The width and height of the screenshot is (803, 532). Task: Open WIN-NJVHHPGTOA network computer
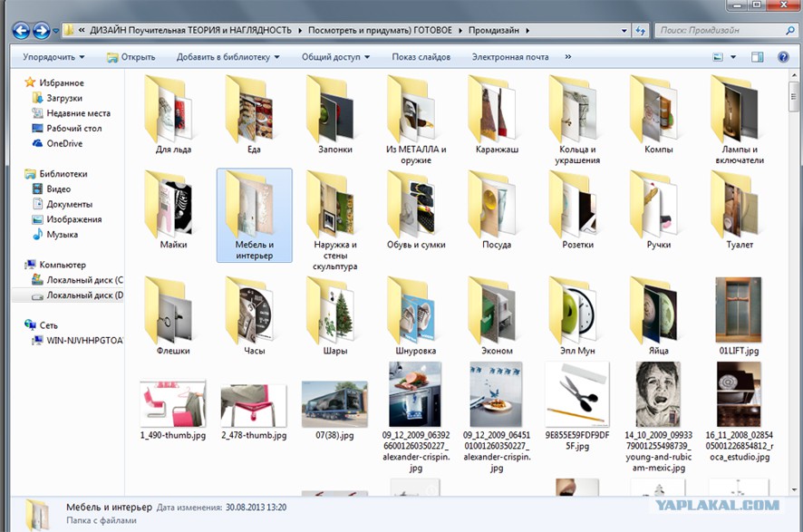[x=77, y=340]
